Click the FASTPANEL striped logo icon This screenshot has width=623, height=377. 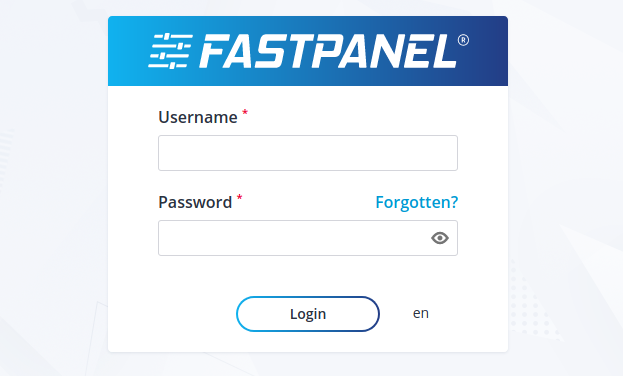coord(170,51)
